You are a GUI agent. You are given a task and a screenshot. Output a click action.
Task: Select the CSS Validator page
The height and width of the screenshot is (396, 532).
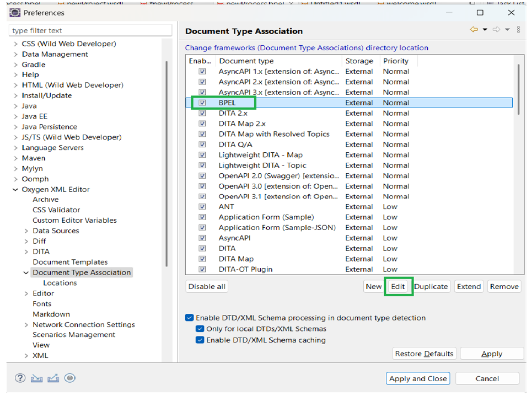tap(56, 210)
